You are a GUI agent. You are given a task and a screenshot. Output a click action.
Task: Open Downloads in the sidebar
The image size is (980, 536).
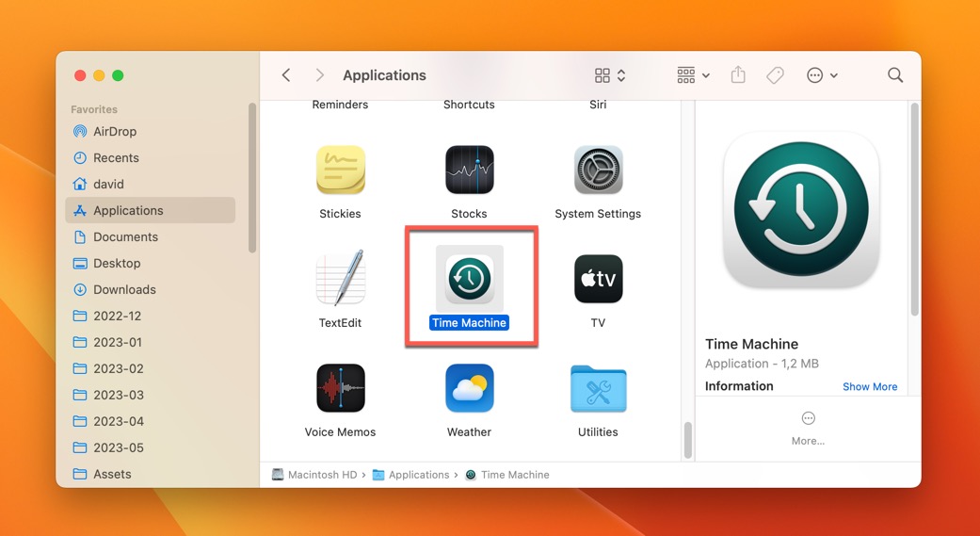tap(150, 289)
